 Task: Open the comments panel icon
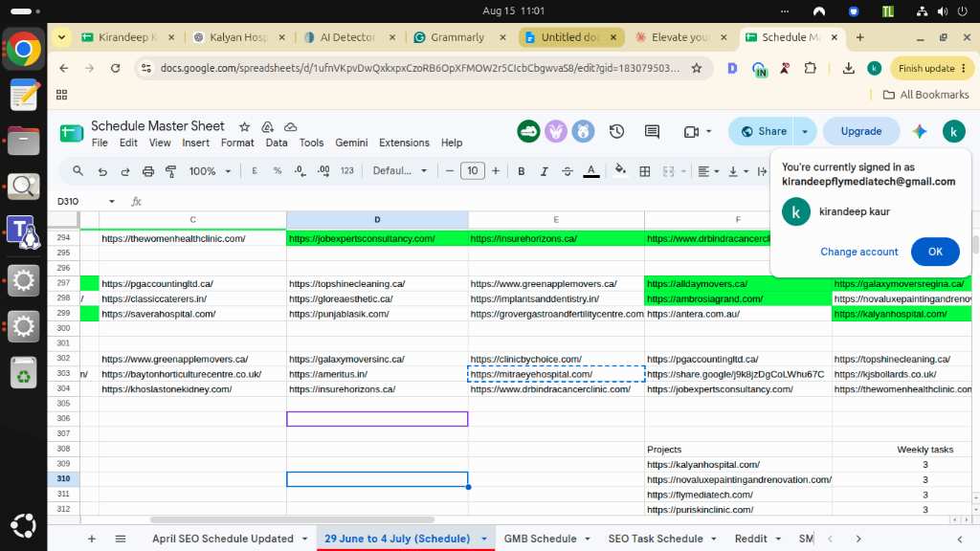pyautogui.click(x=652, y=131)
